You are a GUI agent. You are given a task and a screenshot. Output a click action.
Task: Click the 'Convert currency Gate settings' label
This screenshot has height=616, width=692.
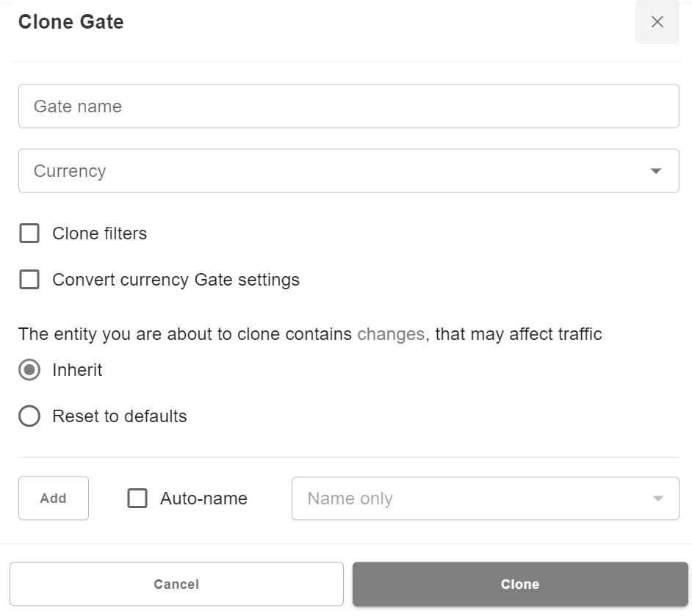[x=176, y=280]
